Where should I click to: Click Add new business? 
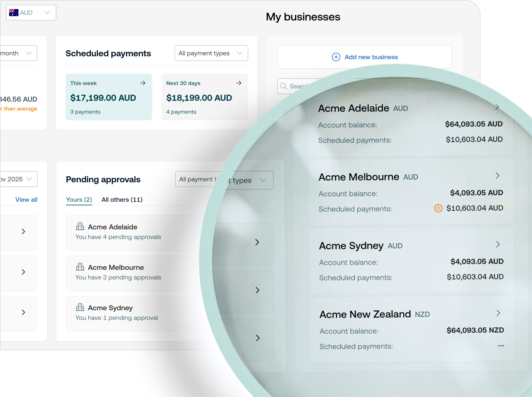coord(365,57)
